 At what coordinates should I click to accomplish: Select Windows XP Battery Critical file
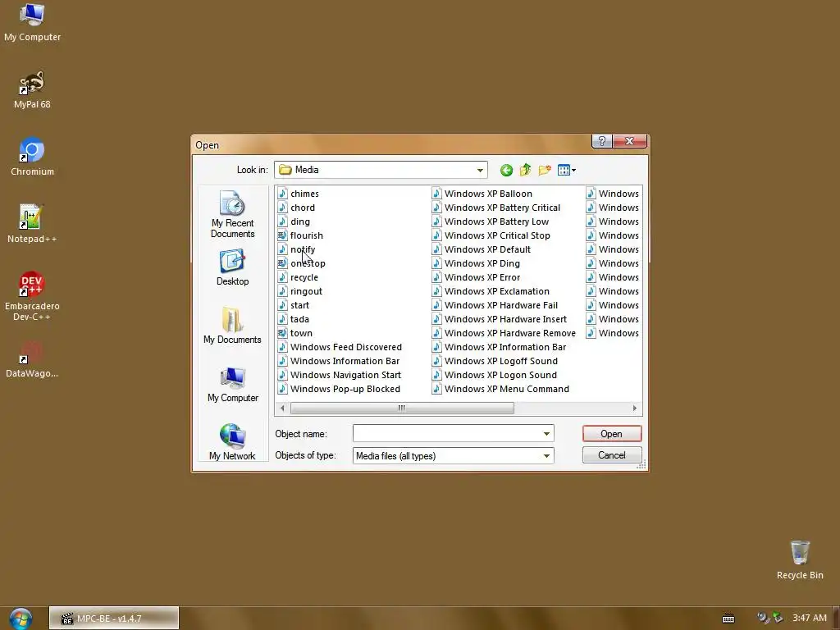[496, 208]
